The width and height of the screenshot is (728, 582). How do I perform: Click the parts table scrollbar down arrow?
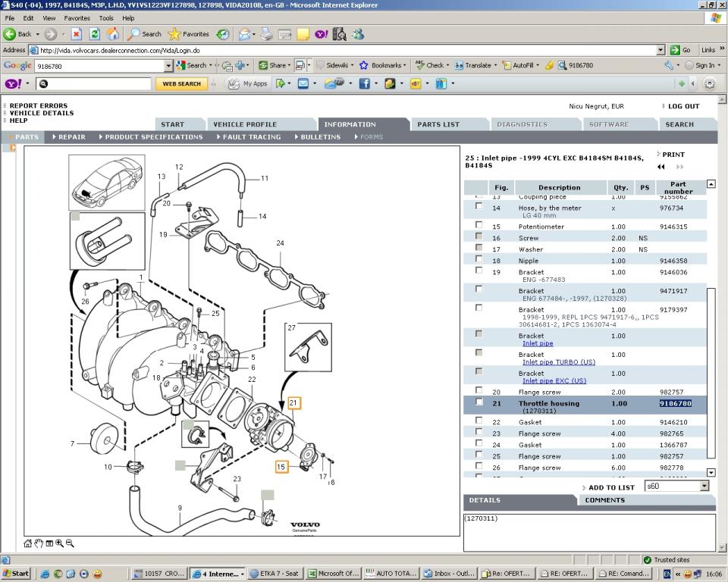[711, 472]
